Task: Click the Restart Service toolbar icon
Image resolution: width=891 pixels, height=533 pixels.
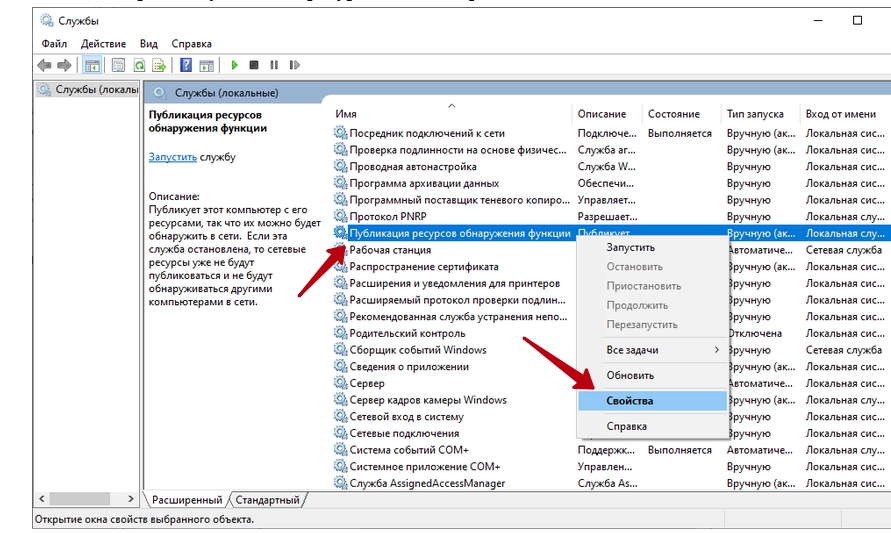Action: pos(292,65)
